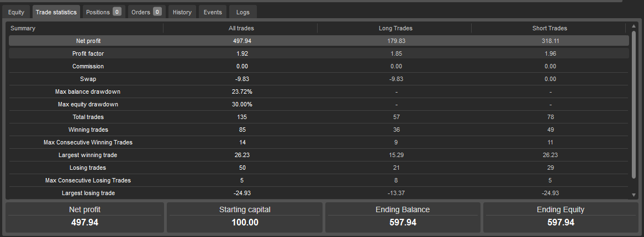Go to the History tab
The width and height of the screenshot is (644, 237).
click(182, 12)
